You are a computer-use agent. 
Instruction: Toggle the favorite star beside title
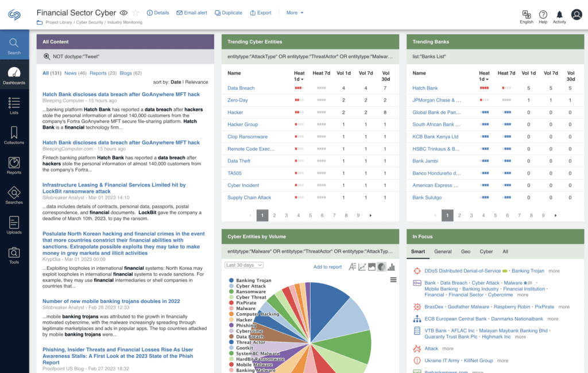136,13
